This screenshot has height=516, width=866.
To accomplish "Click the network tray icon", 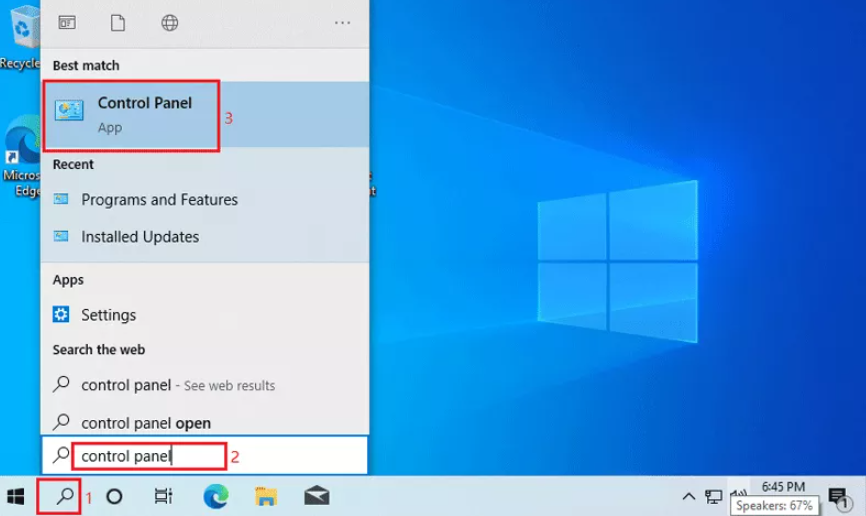I will (x=713, y=497).
